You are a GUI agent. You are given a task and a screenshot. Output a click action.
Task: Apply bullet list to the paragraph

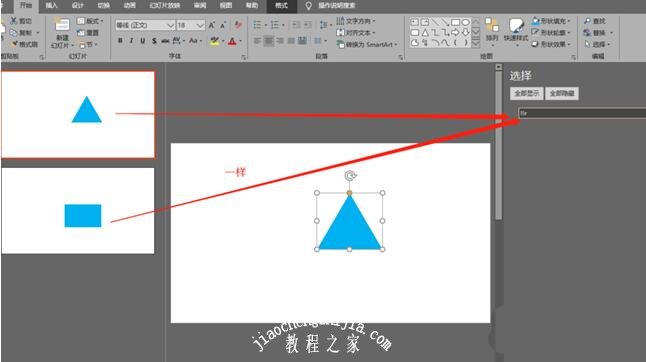pyautogui.click(x=257, y=25)
